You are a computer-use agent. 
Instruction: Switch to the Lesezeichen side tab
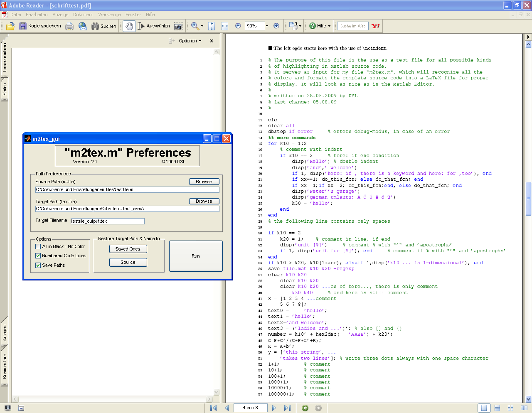coord(5,57)
